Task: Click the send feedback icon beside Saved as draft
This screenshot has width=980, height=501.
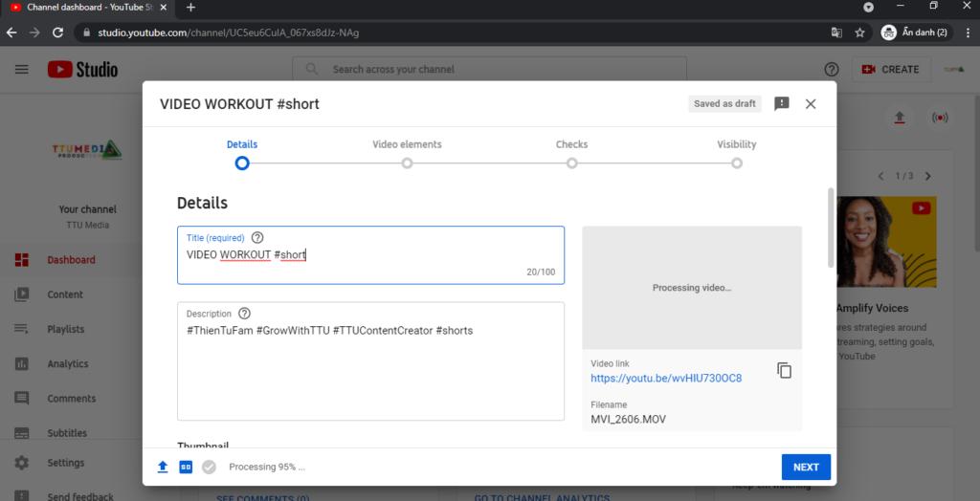Action: tap(782, 103)
